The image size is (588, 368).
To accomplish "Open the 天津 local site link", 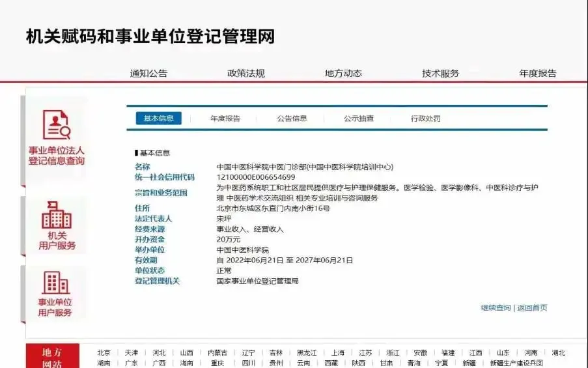I will pos(132,352).
